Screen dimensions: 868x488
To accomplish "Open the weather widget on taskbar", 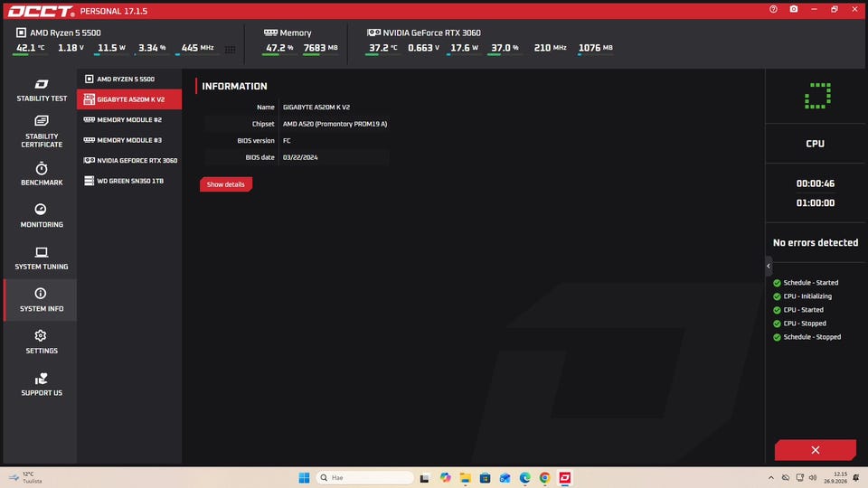I will [25, 477].
